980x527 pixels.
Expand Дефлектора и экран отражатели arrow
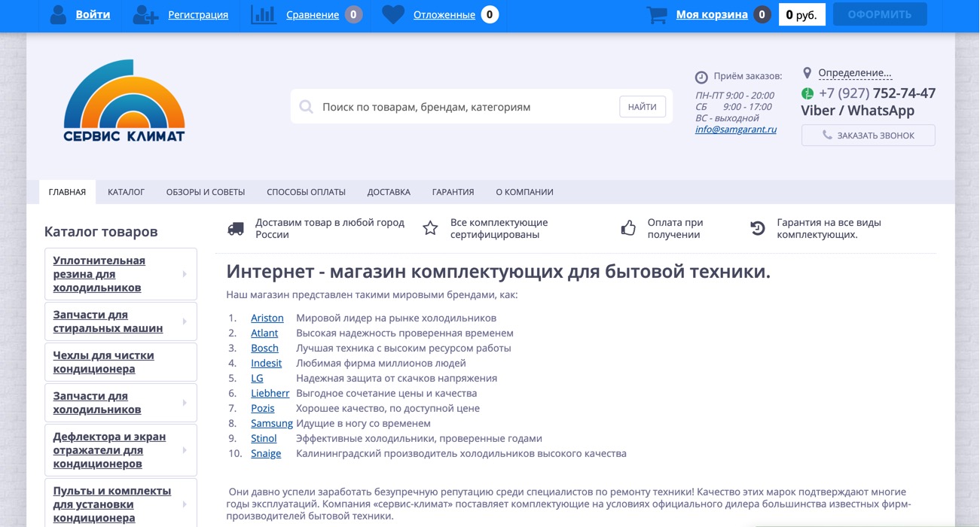[185, 450]
